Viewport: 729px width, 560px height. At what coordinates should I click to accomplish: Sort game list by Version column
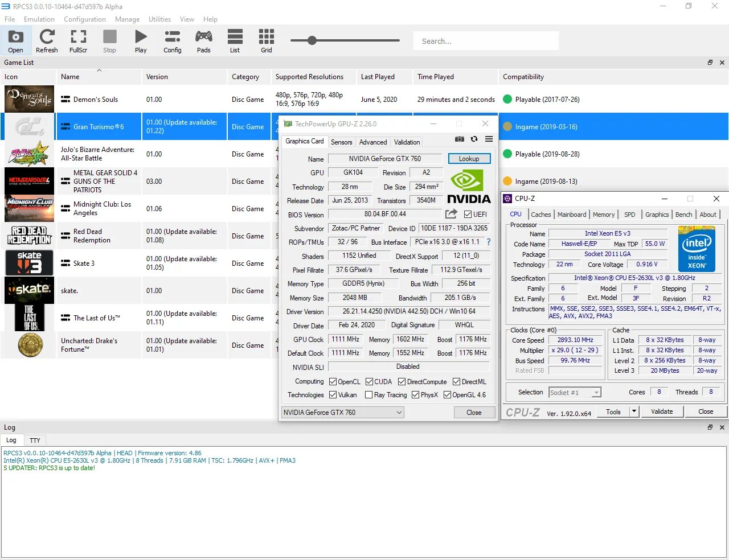(184, 77)
